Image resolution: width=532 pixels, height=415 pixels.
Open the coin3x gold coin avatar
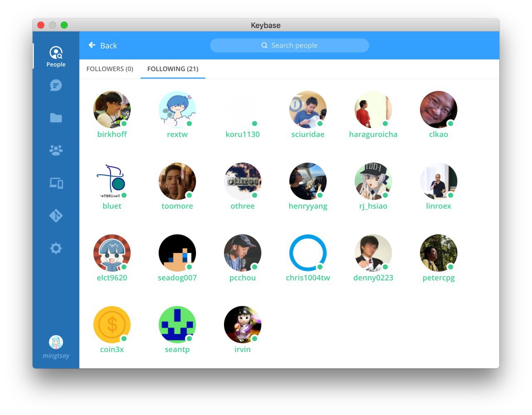[x=112, y=325]
